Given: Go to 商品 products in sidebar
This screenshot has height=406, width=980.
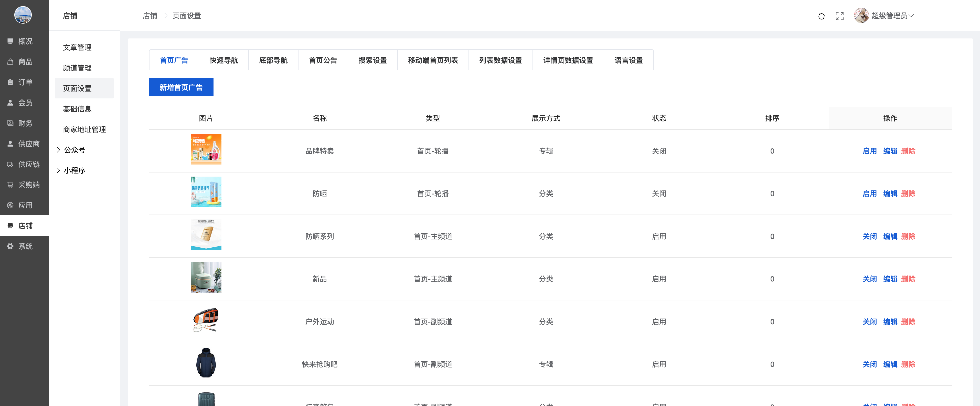Looking at the screenshot, I should pos(25,62).
